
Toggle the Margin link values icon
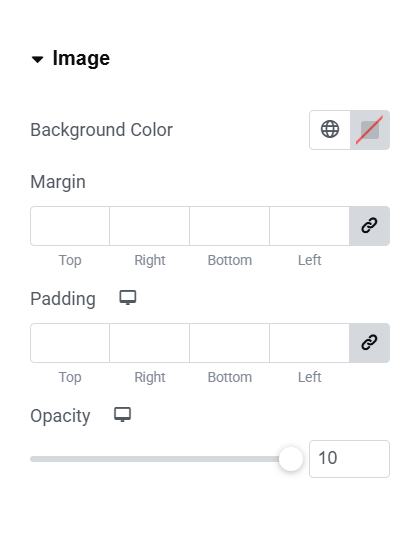[x=370, y=226]
